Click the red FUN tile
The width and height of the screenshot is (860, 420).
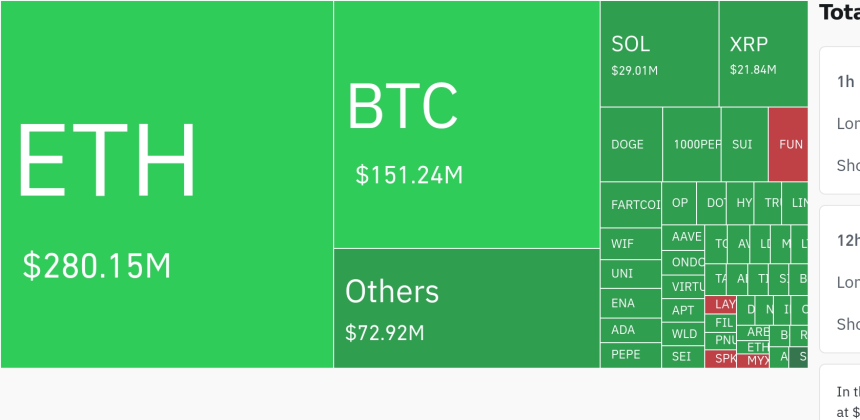point(788,144)
